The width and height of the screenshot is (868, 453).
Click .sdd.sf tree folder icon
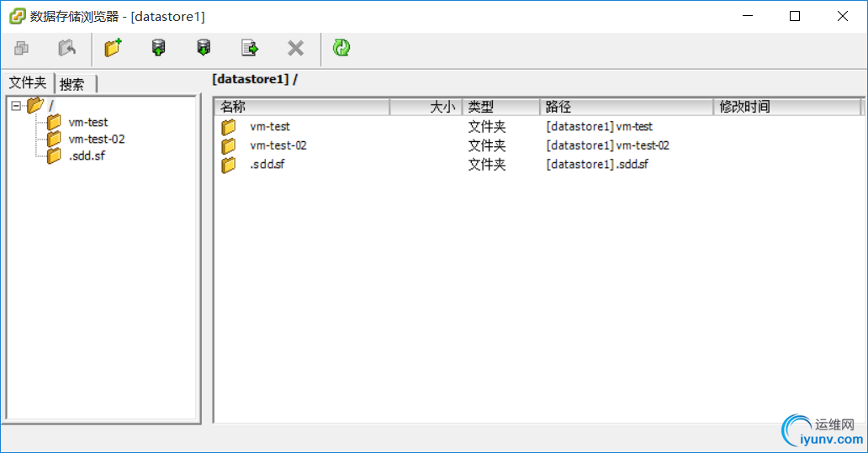(54, 156)
